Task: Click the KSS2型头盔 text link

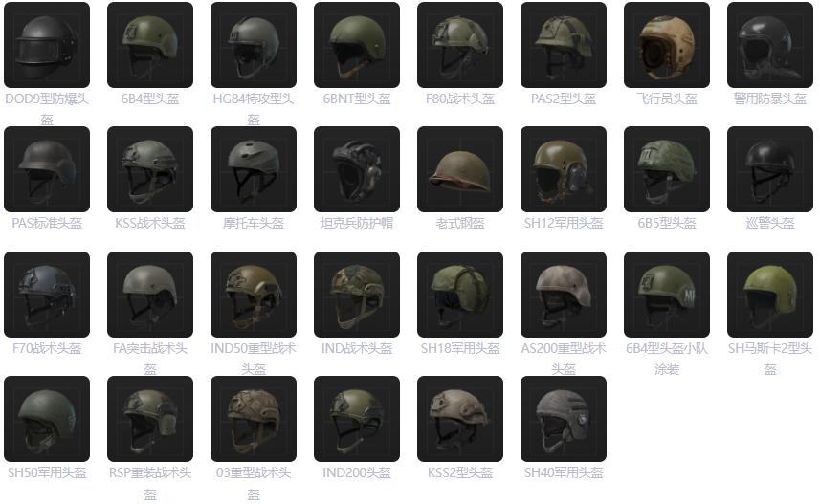Action: coord(460,473)
